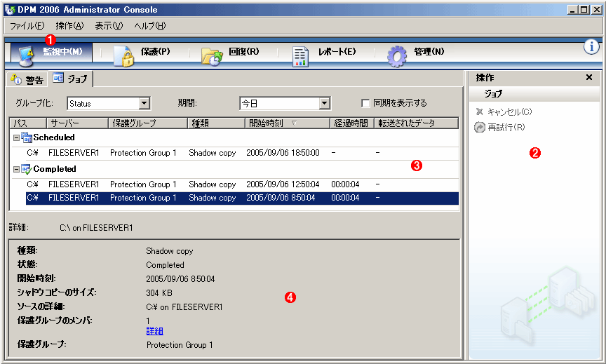Click the 回復(R) folder recovery icon
The image size is (606, 364).
coord(213,57)
